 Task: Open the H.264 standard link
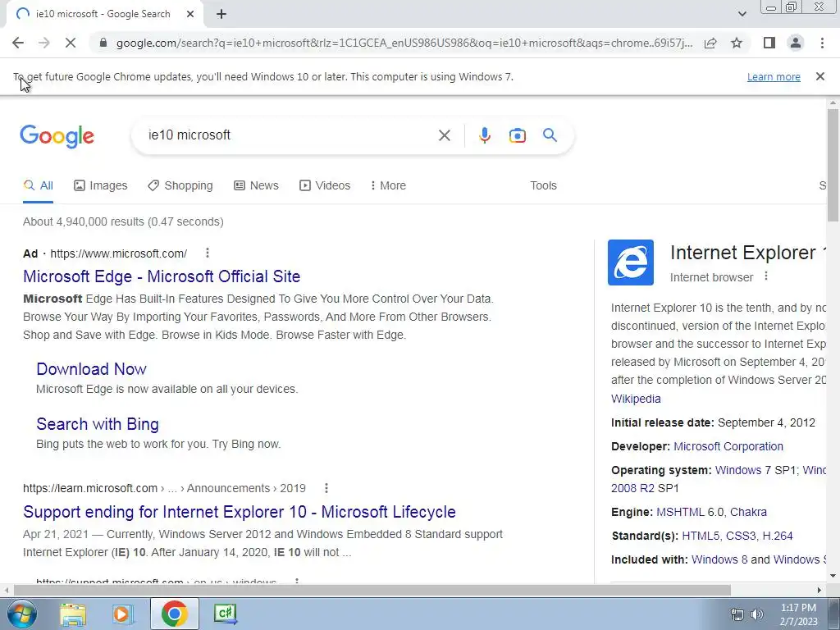point(778,536)
